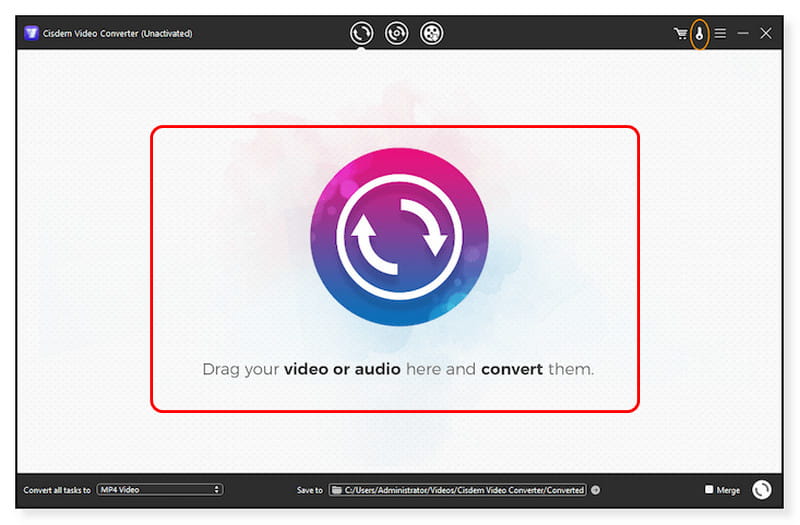
Task: Click the round button after output path
Action: point(595,490)
